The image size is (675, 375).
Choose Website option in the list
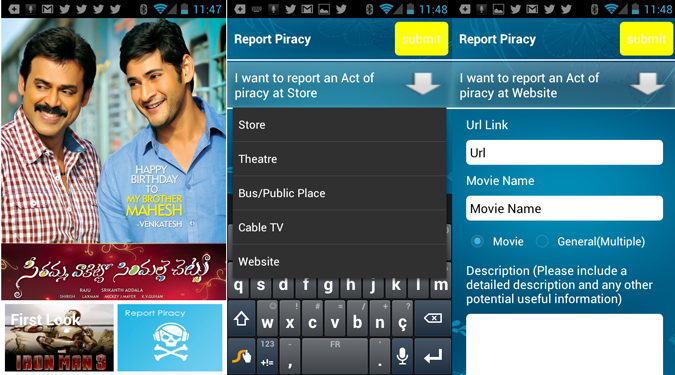[339, 261]
